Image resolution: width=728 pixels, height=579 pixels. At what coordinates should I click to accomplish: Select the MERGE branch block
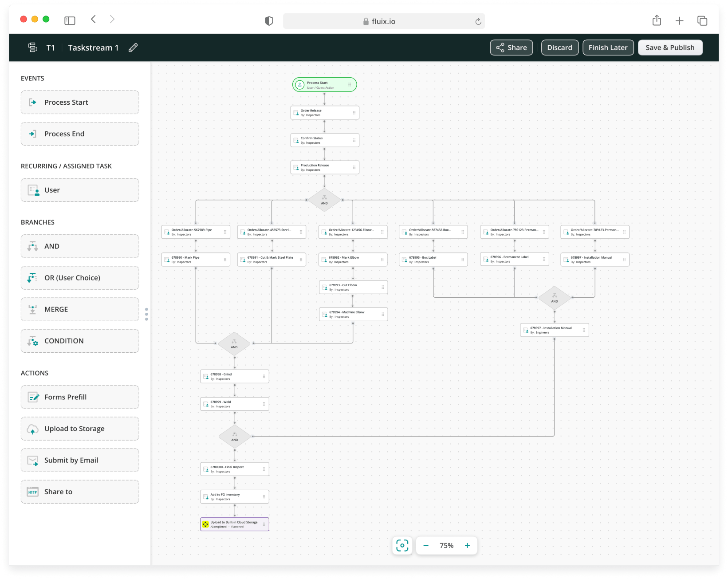pyautogui.click(x=80, y=309)
